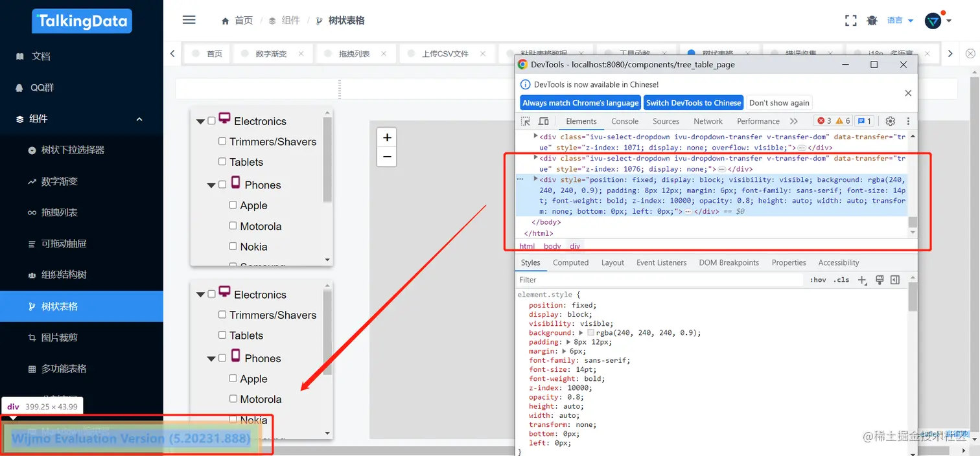Collapse the Electronics node in first tree
This screenshot has height=456, width=980.
click(x=200, y=121)
